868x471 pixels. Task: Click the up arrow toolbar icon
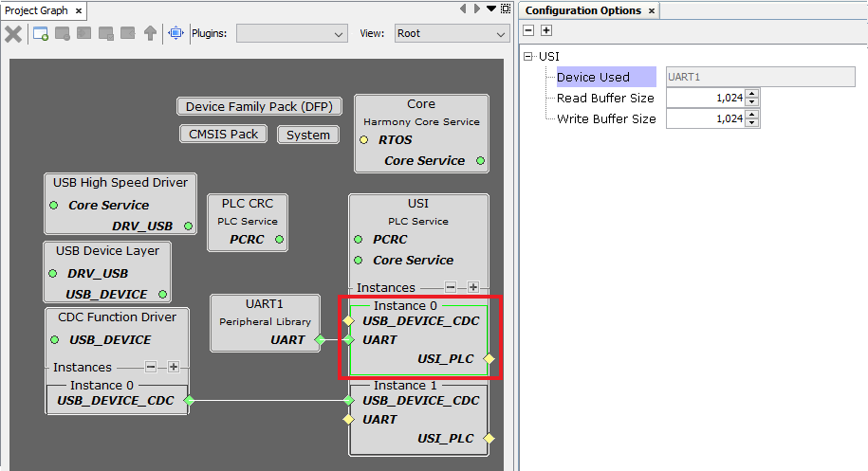150,34
